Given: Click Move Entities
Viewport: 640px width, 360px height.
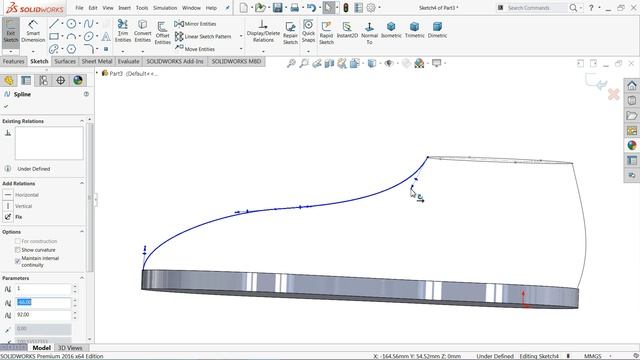Looking at the screenshot, I should point(195,49).
